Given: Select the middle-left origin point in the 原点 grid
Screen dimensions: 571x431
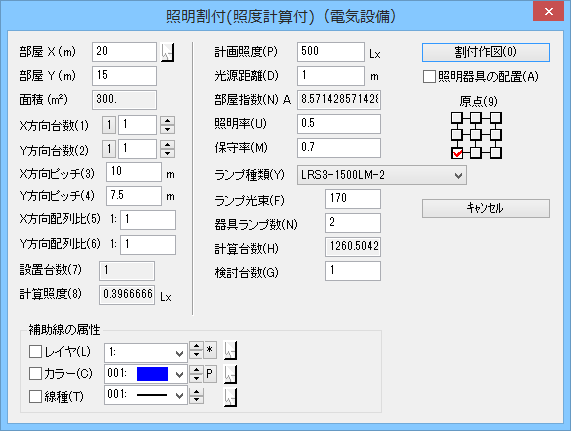Looking at the screenshot, I should [457, 135].
